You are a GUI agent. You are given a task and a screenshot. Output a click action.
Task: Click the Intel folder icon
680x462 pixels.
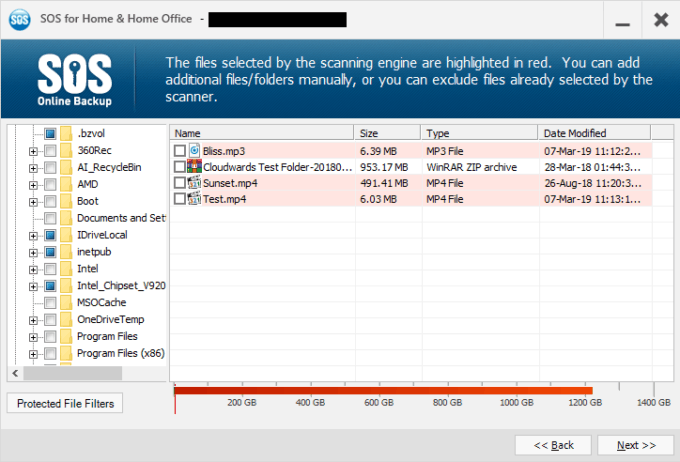[x=66, y=269]
